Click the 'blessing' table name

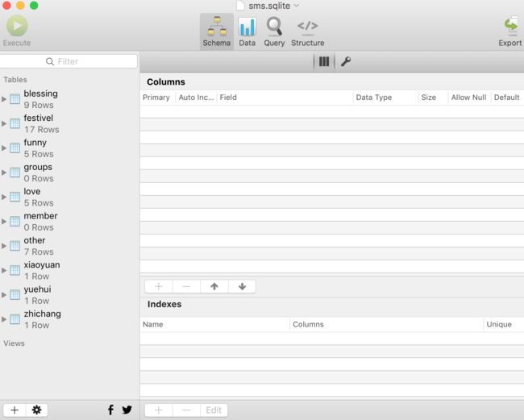(41, 94)
